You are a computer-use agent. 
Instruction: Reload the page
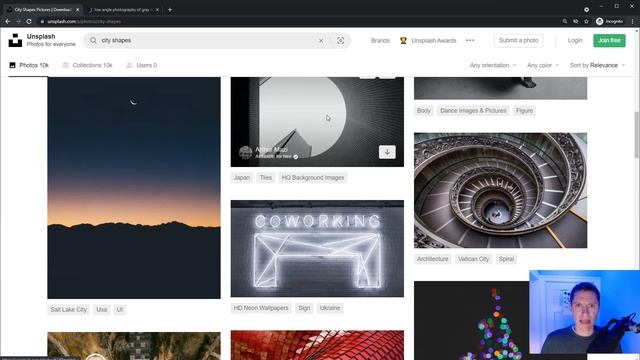click(29, 21)
